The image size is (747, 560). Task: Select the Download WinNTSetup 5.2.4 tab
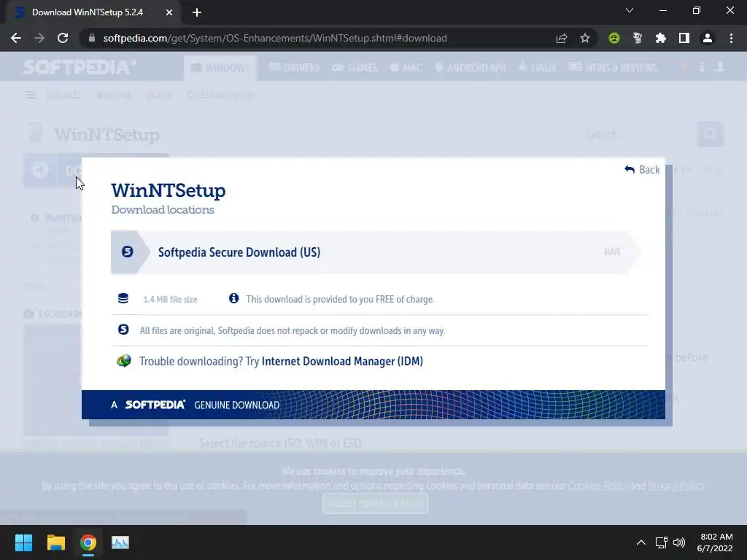(93, 12)
